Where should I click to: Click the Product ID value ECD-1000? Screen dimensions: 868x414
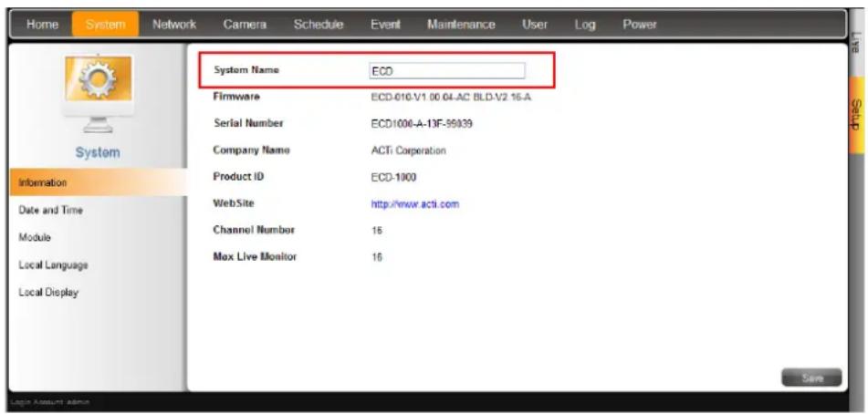click(393, 178)
